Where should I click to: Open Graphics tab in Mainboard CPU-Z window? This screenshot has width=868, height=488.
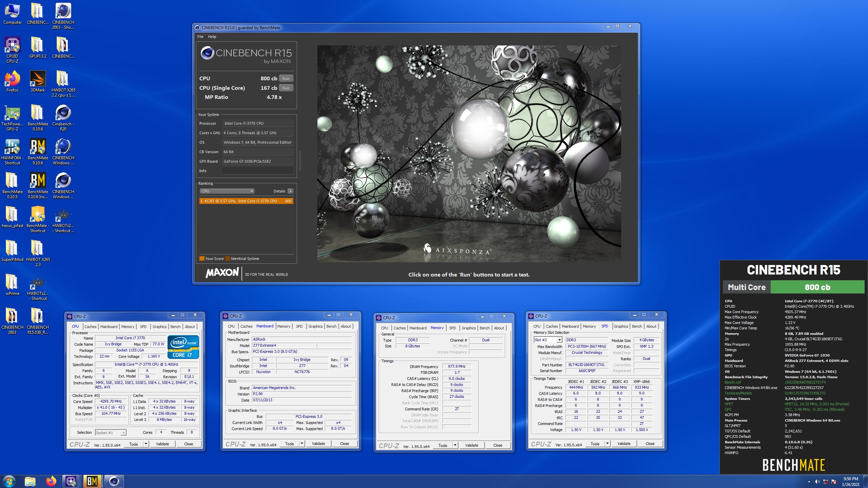(315, 326)
